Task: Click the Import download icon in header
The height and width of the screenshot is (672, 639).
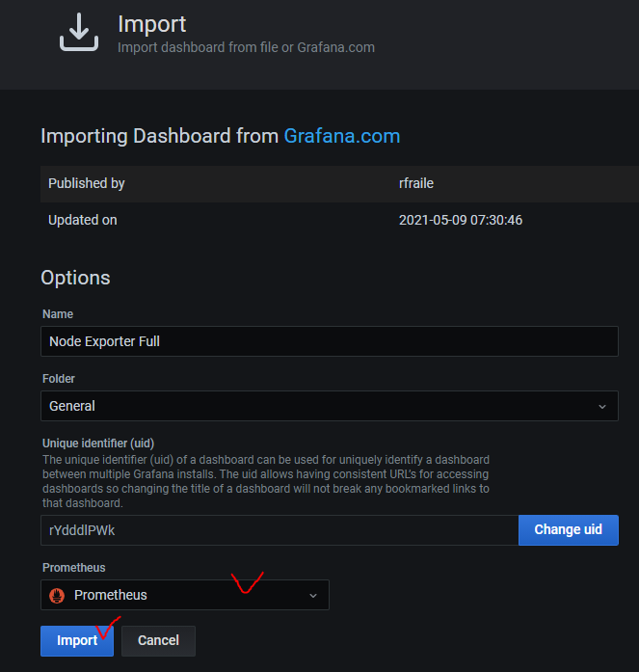Action: click(x=79, y=32)
